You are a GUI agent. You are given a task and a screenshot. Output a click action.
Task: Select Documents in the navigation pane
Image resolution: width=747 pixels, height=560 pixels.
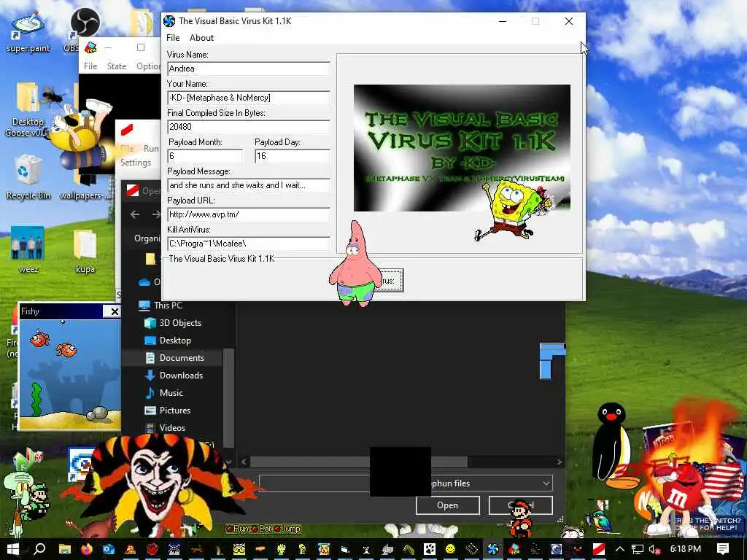pos(181,358)
